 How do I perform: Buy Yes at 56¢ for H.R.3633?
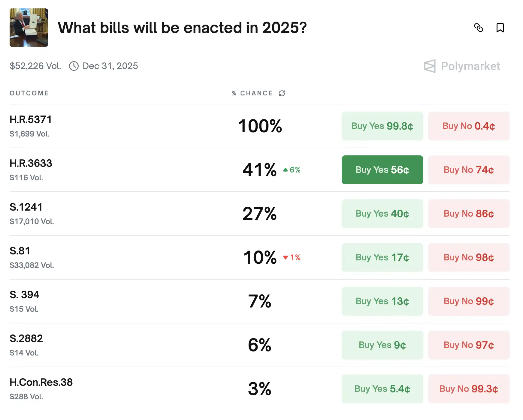pos(382,169)
